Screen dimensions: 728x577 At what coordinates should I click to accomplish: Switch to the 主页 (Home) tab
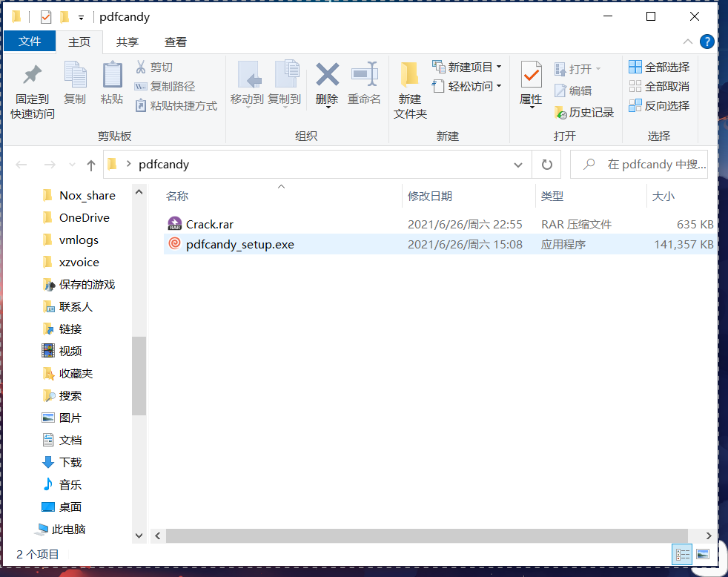79,42
